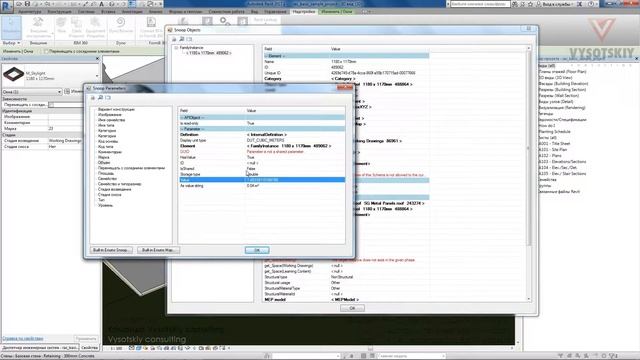
Task: Open the 'Управление' ribbon tab
Action: [x=275, y=12]
